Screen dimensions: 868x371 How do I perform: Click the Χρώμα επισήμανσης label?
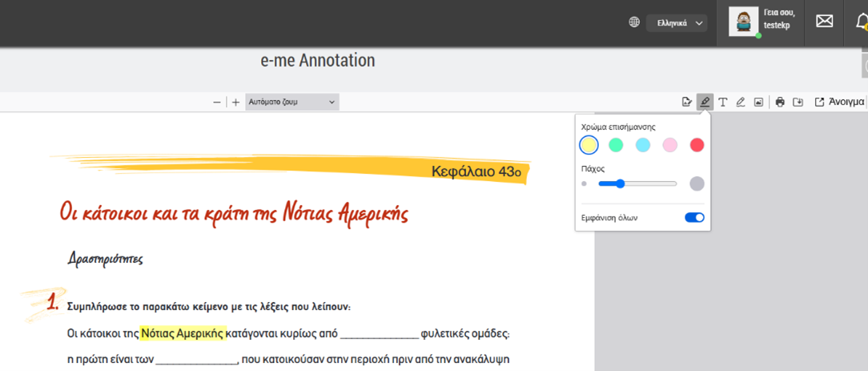pyautogui.click(x=619, y=127)
